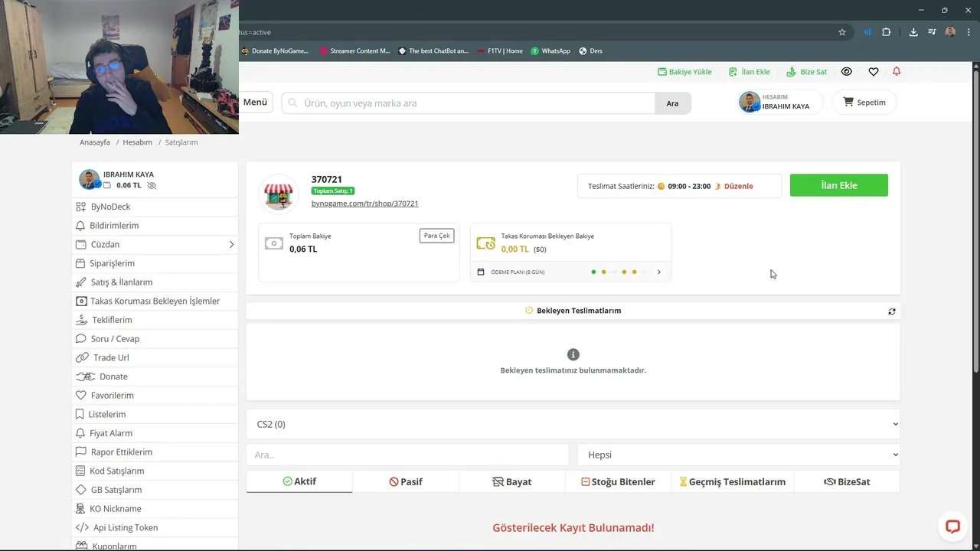Click Anasayfa in breadcrumb

tap(95, 142)
